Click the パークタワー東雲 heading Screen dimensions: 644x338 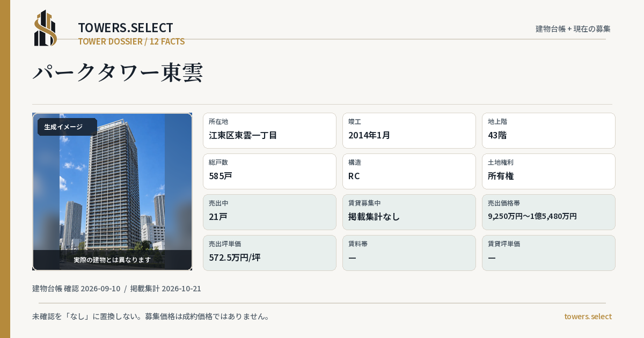[118, 73]
